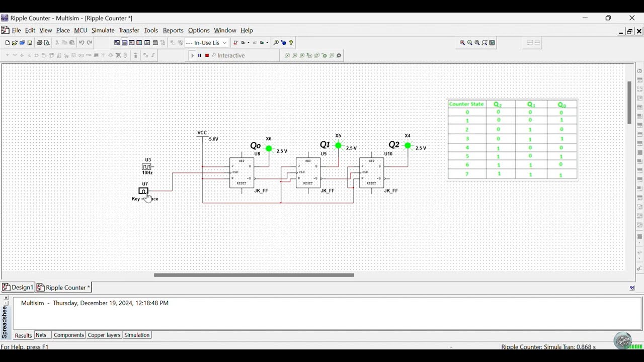
Task: Click the Q0 green probe lamp X6
Action: click(269, 148)
